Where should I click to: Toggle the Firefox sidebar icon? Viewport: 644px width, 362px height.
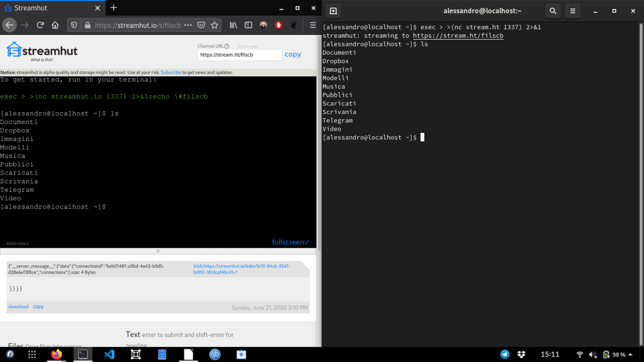[248, 25]
